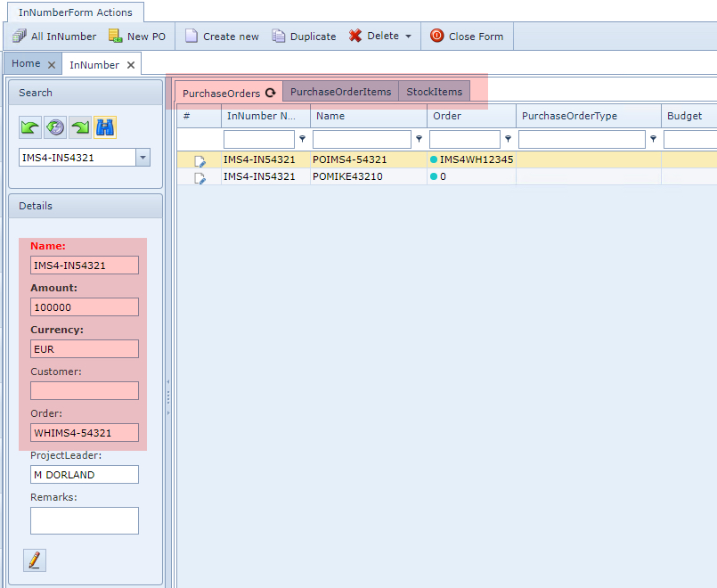
Task: Click the refresh history clock icon
Action: coord(55,127)
